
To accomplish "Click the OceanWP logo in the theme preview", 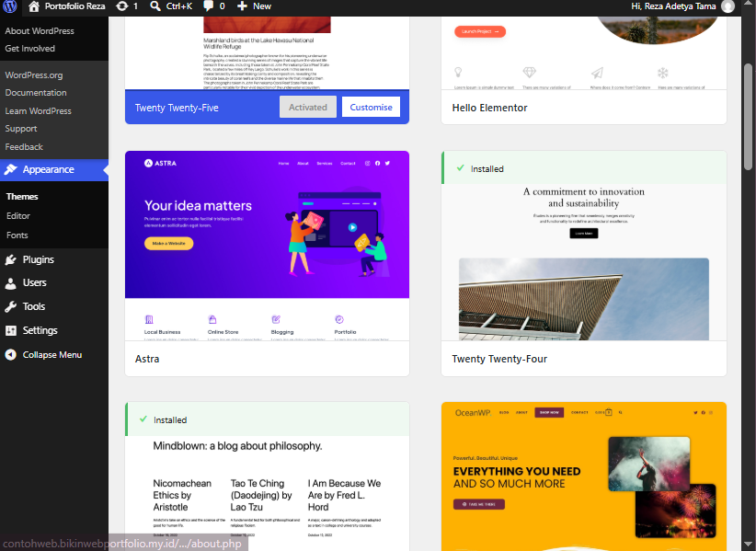I will tap(473, 413).
